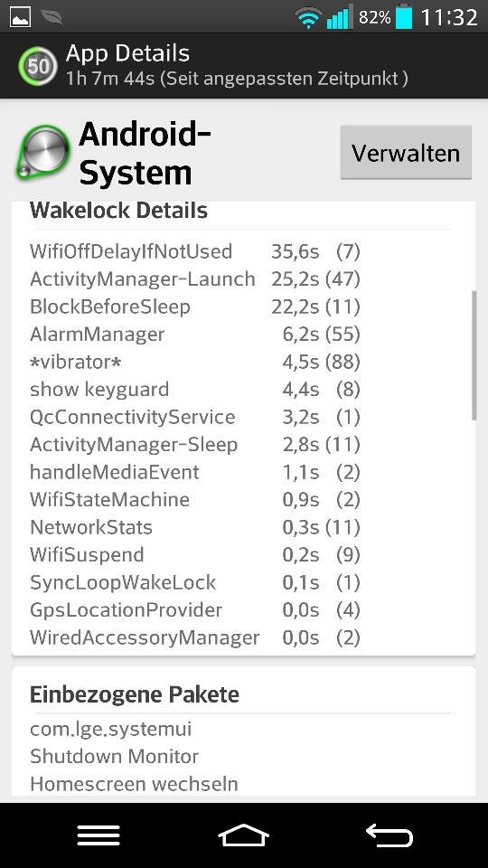Tap the Android menu navigation icon
Viewport: 488px width, 868px height.
(99, 835)
